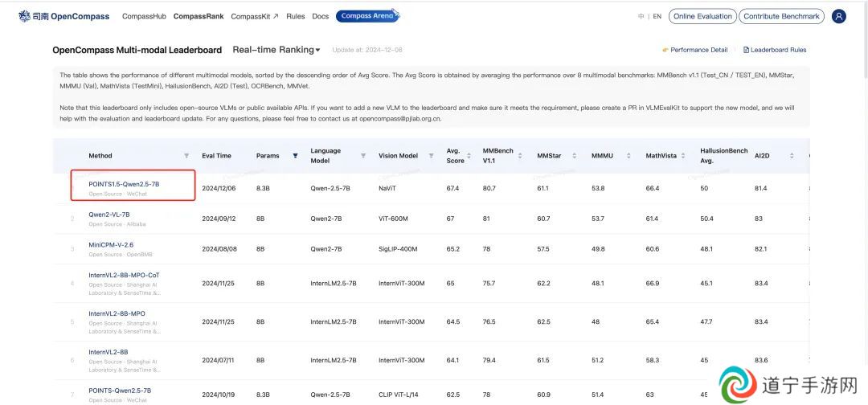Click the CLIP ViT-L/14 cell
This screenshot has height=405, width=868.
click(x=398, y=395)
